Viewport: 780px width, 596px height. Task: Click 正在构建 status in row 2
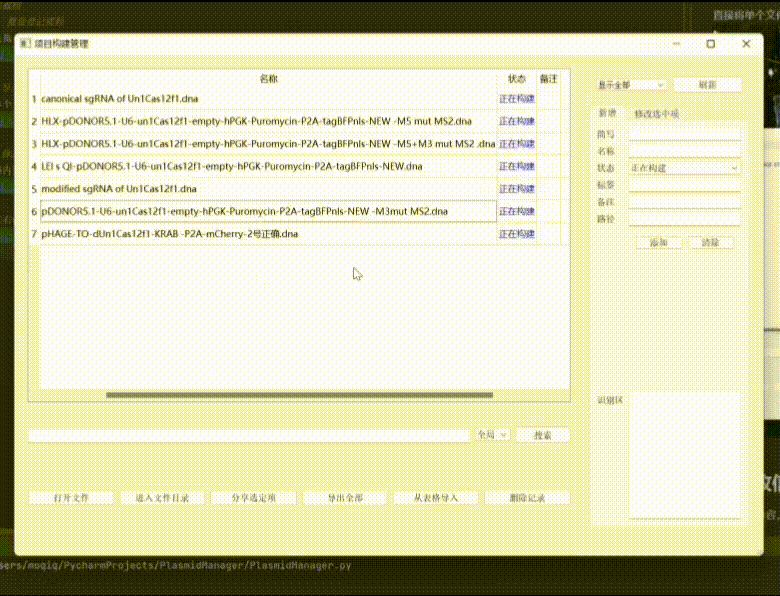pos(517,121)
